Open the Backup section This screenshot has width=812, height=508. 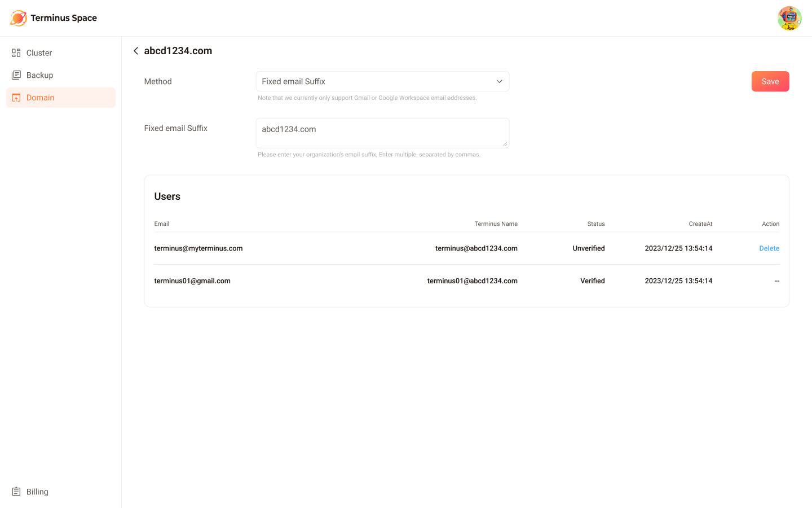(61, 75)
